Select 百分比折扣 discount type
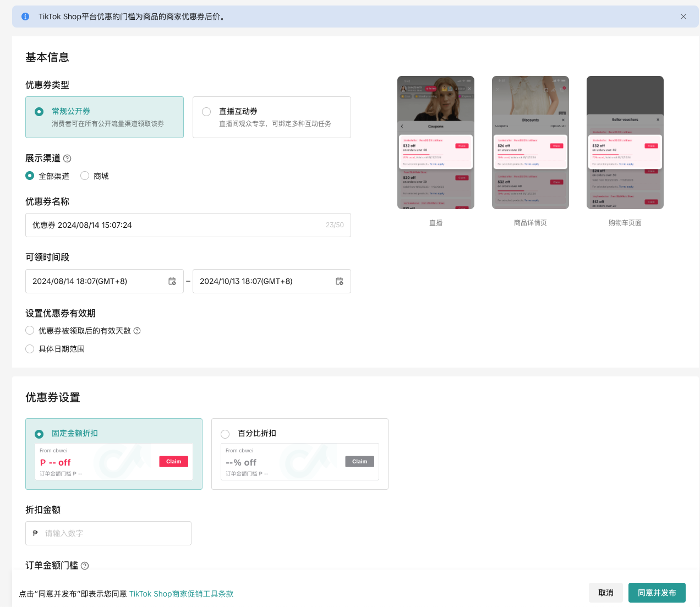Viewport: 700px width, 607px height. [x=225, y=434]
